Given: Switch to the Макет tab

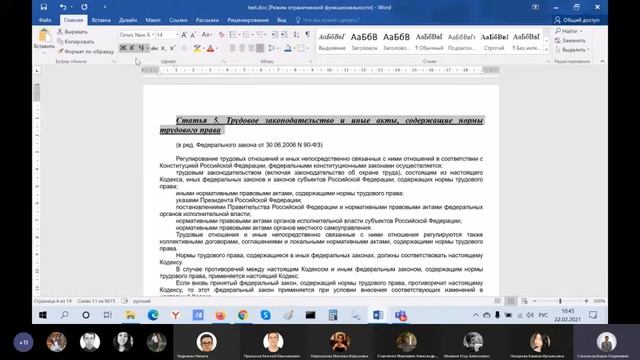Looking at the screenshot, I should point(153,20).
